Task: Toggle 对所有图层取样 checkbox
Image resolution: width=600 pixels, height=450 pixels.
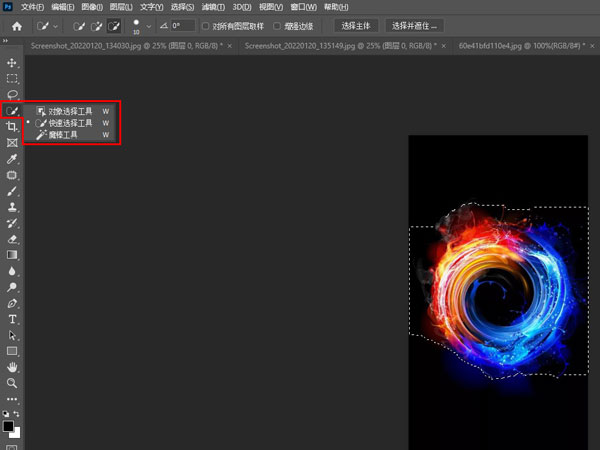Action: 206,25
